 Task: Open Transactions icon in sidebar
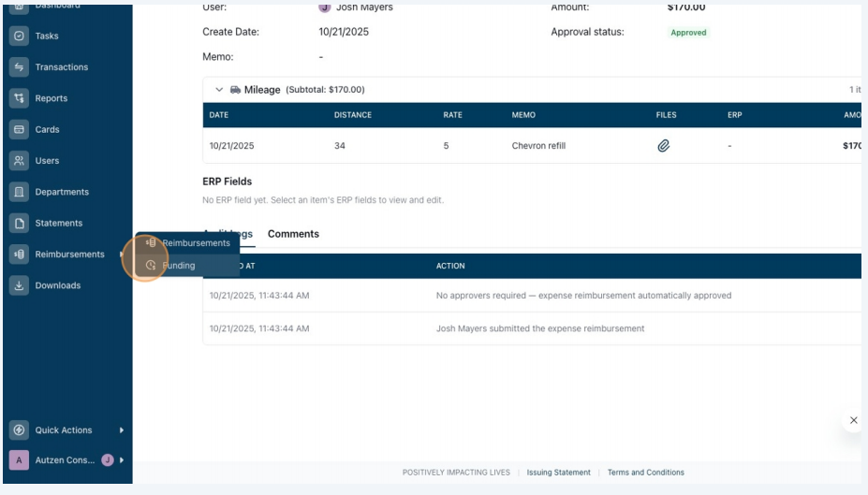tap(19, 67)
